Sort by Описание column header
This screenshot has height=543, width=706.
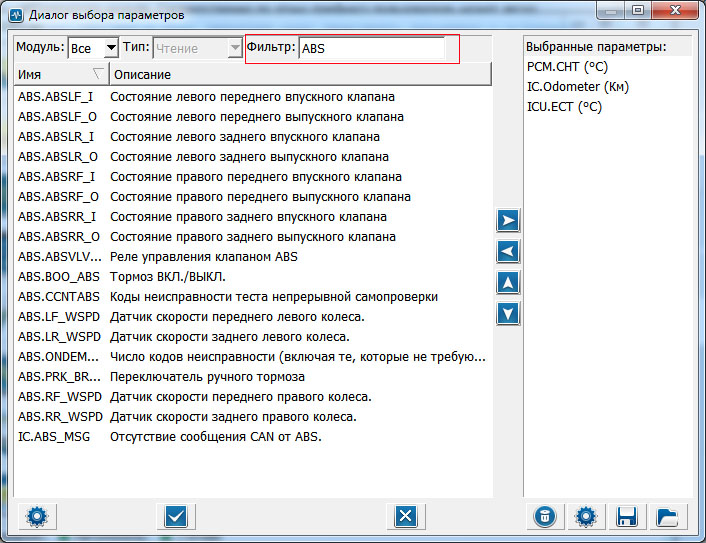300,74
